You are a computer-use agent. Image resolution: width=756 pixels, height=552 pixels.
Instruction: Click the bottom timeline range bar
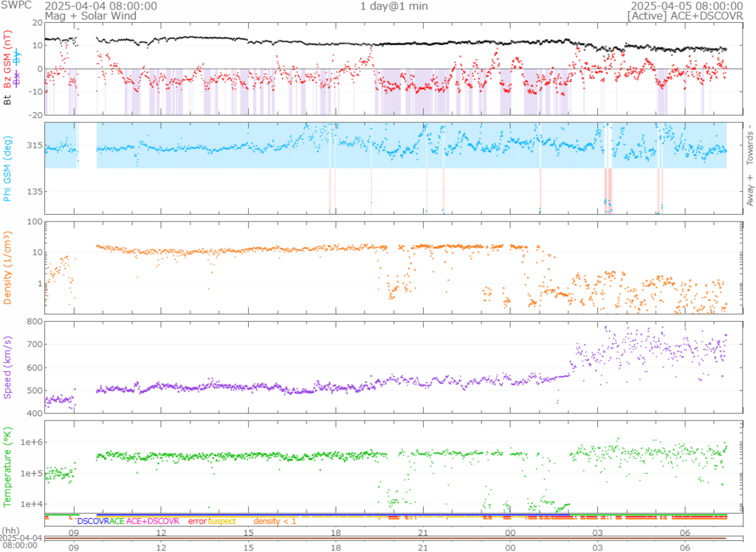[x=384, y=539]
